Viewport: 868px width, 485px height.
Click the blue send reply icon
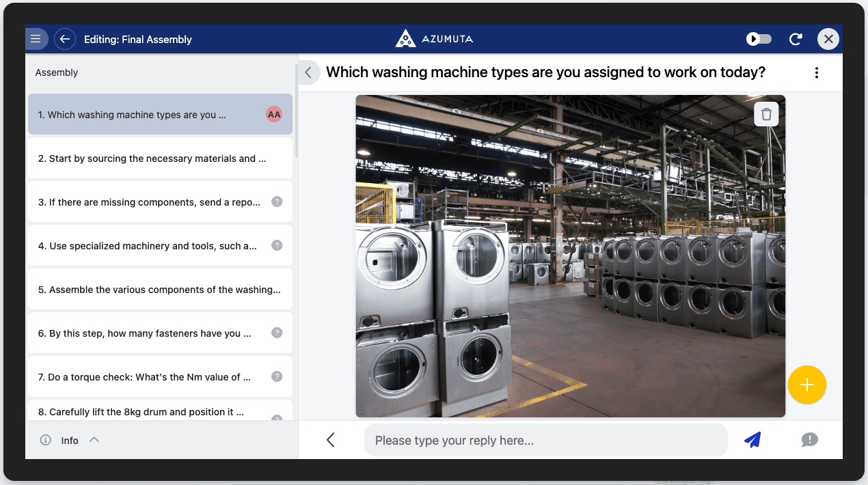(x=752, y=440)
